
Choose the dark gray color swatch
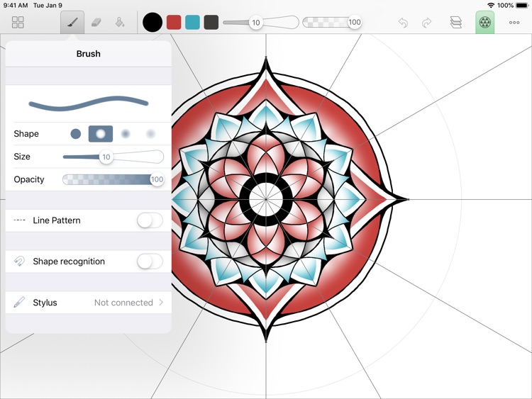tap(211, 23)
